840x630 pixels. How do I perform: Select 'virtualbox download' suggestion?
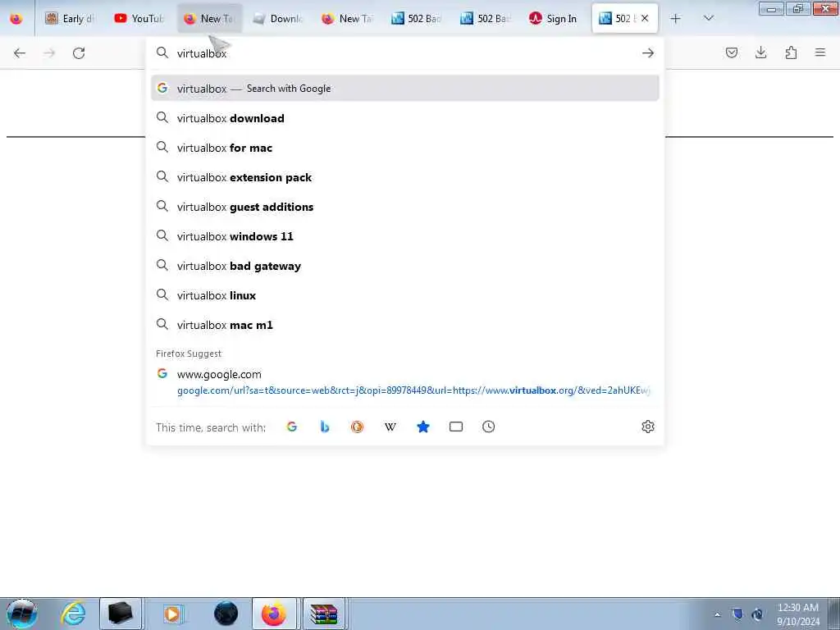tap(405, 118)
